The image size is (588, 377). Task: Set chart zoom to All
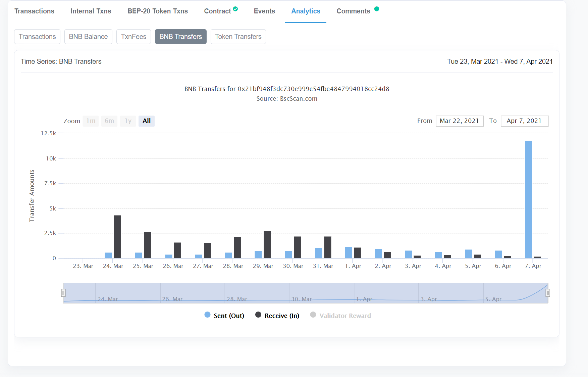pyautogui.click(x=147, y=121)
